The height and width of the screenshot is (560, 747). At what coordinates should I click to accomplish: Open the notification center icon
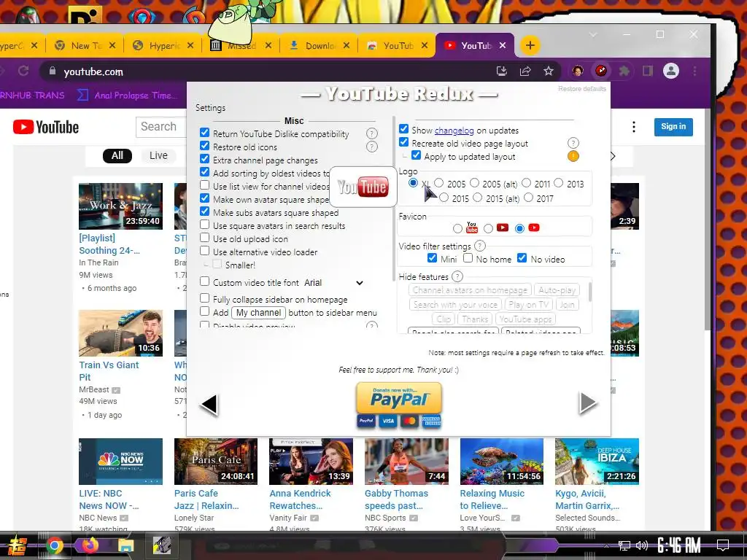(x=723, y=545)
